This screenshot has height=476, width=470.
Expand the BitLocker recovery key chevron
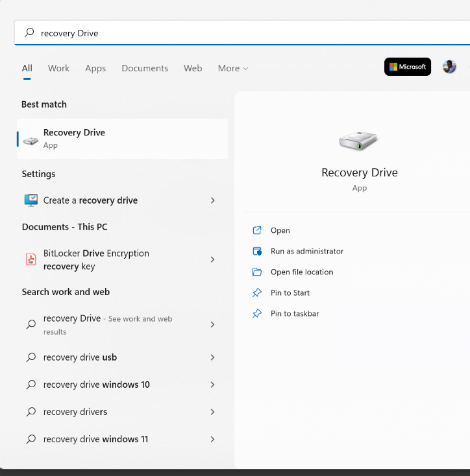point(213,259)
